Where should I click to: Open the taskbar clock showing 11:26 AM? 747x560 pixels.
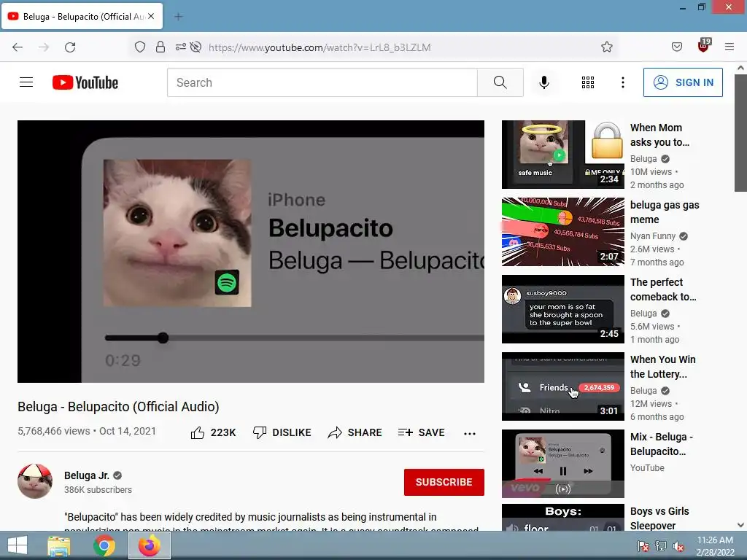coord(715,546)
